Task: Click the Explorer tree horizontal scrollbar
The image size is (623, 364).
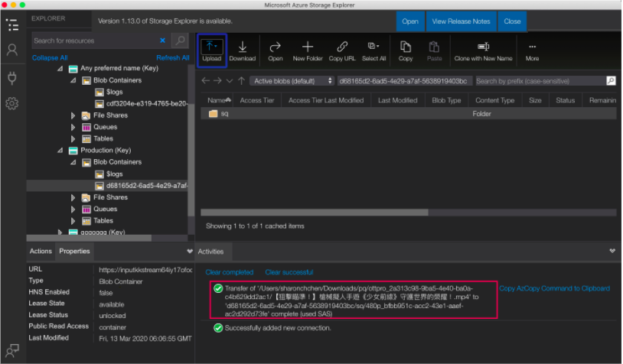Action: pyautogui.click(x=89, y=238)
